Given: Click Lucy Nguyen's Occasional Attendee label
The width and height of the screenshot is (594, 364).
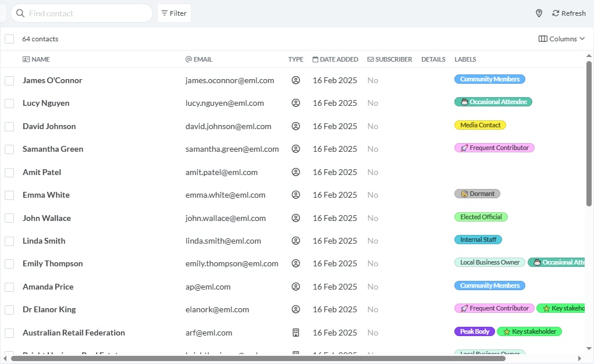Looking at the screenshot, I should pos(493,102).
